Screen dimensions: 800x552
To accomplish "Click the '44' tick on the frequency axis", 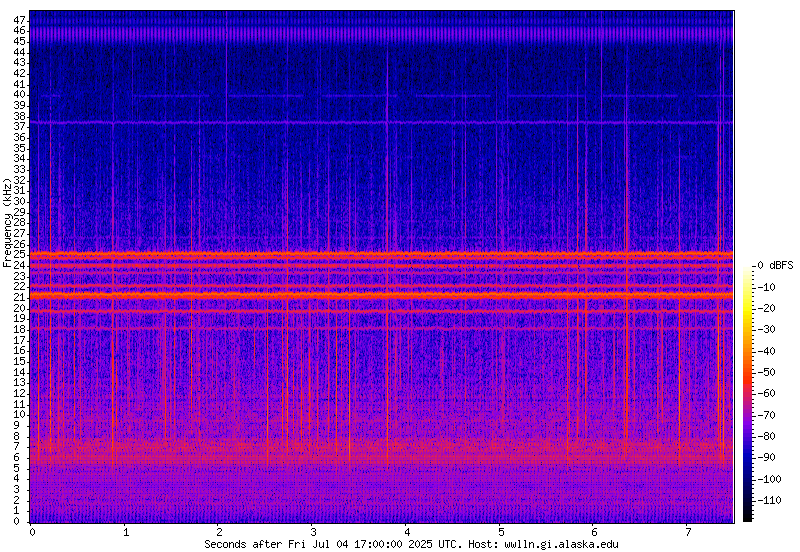I will point(20,52).
